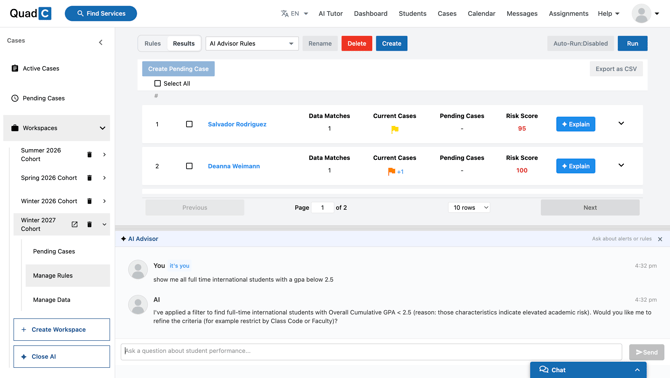Explain Deanna Weimann's risk score
Viewport: 670px width, 378px height.
click(x=576, y=166)
